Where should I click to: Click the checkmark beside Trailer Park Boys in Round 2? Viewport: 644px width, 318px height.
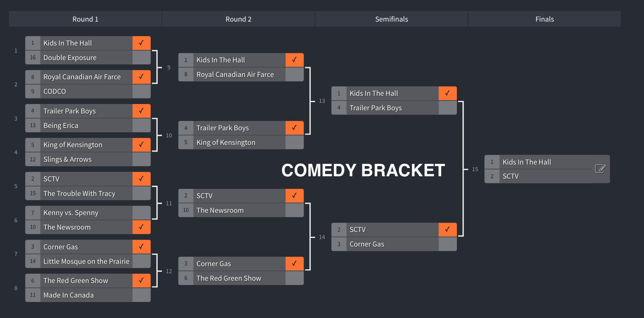tap(294, 128)
